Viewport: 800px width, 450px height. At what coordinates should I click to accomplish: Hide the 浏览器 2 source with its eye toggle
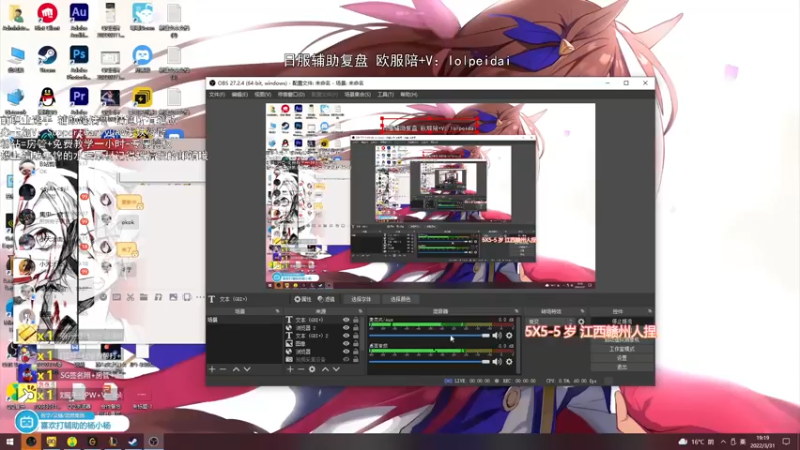click(346, 328)
